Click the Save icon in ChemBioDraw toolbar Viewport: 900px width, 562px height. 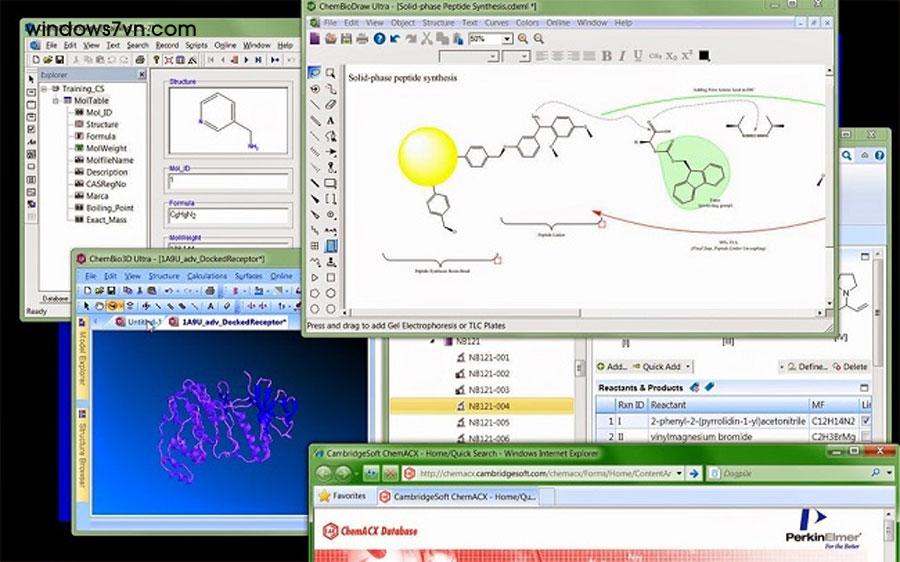tap(346, 39)
